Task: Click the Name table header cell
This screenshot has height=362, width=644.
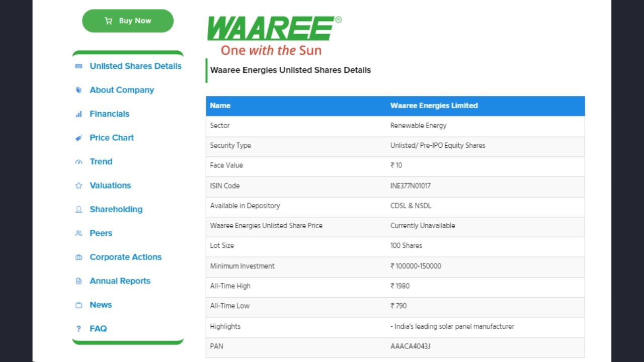Action: [x=220, y=106]
